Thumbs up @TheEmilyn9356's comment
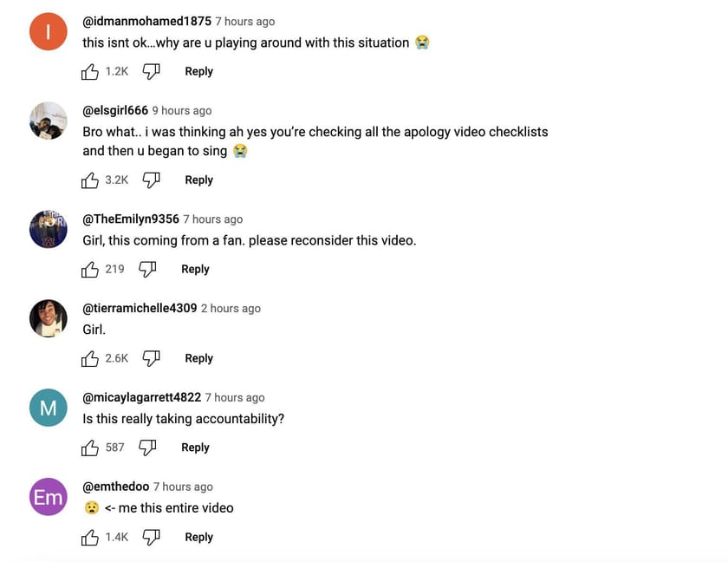This screenshot has width=728, height=562. [x=90, y=270]
